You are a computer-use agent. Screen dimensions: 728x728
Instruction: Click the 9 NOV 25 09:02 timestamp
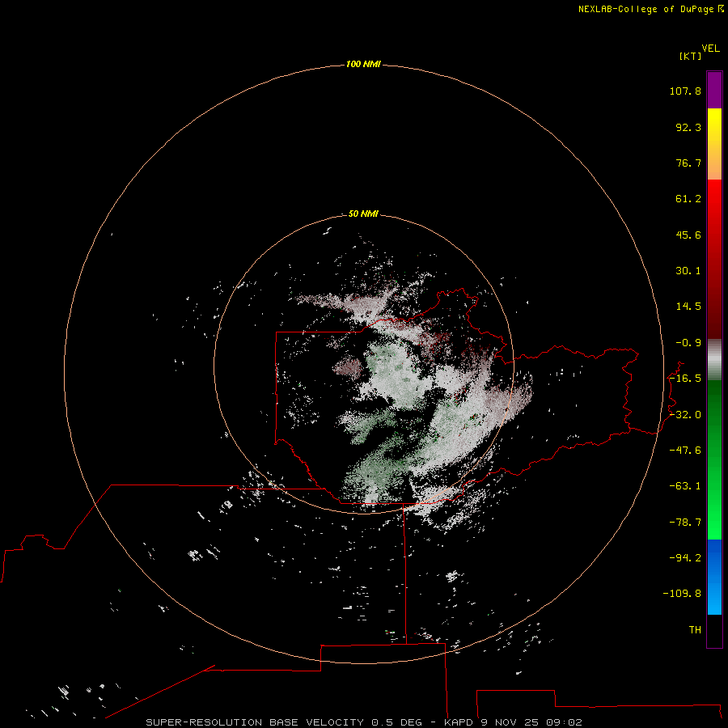pyautogui.click(x=531, y=722)
